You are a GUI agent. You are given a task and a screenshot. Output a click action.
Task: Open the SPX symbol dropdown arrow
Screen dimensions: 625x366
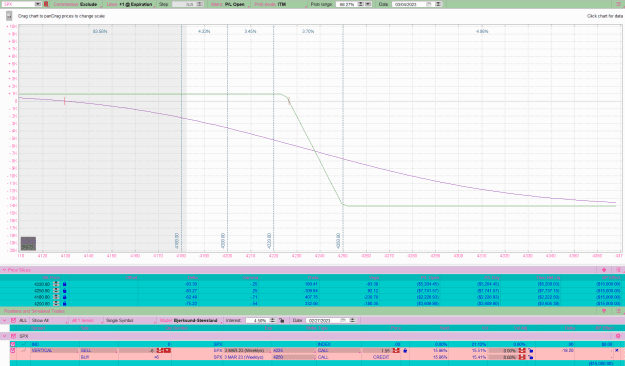click(x=37, y=4)
